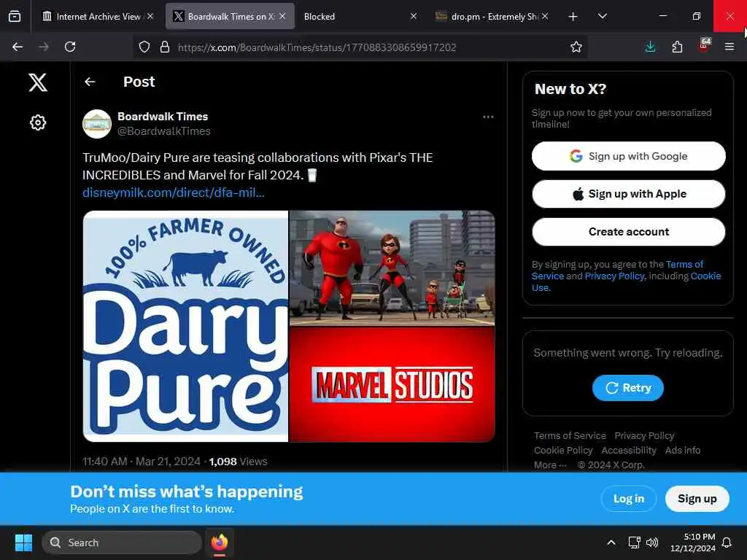The height and width of the screenshot is (560, 747).
Task: Click Sign up with Apple
Action: [x=628, y=194]
